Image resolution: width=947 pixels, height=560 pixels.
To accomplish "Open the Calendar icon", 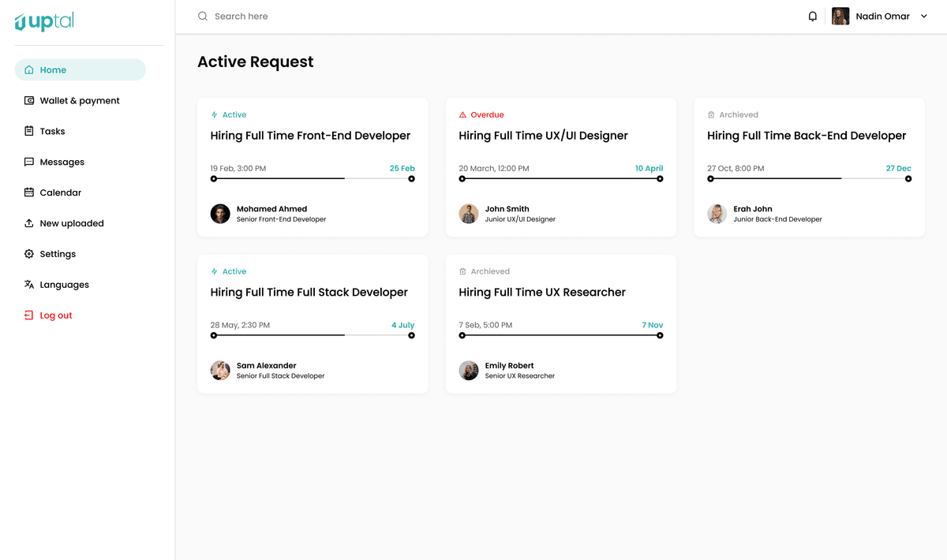I will click(x=28, y=192).
